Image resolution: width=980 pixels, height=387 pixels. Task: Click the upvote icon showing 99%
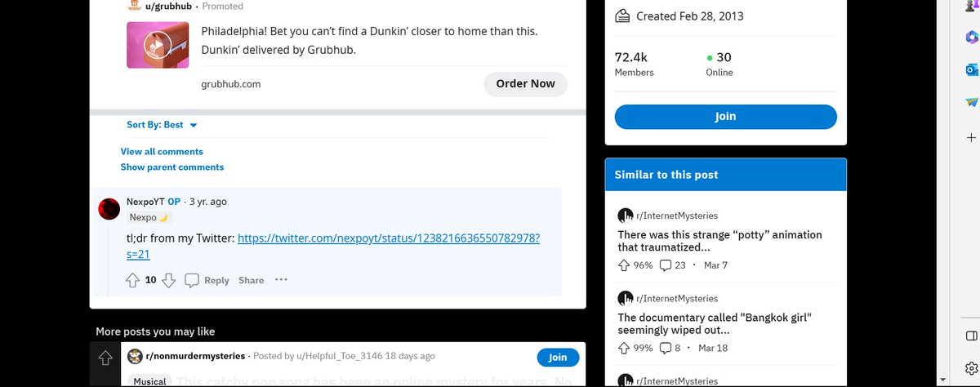(624, 349)
